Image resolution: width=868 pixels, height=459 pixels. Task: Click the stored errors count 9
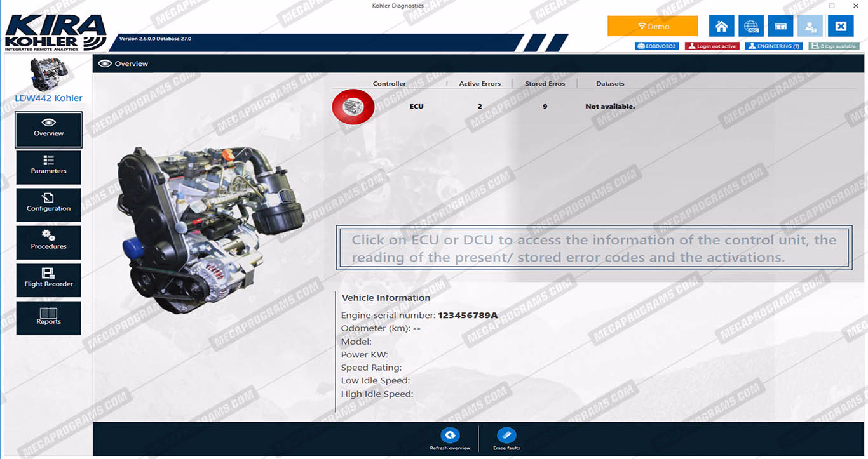(x=545, y=107)
